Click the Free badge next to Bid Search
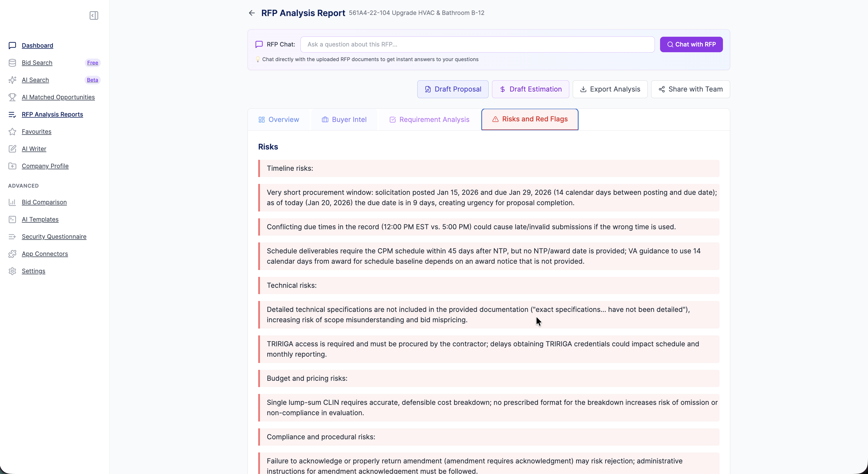This screenshot has height=474, width=868. 93,63
